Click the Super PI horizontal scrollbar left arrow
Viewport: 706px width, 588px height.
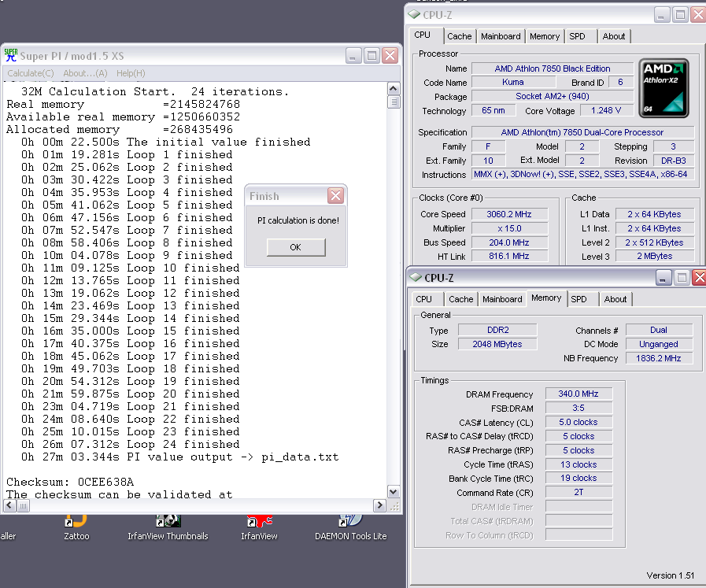click(9, 506)
